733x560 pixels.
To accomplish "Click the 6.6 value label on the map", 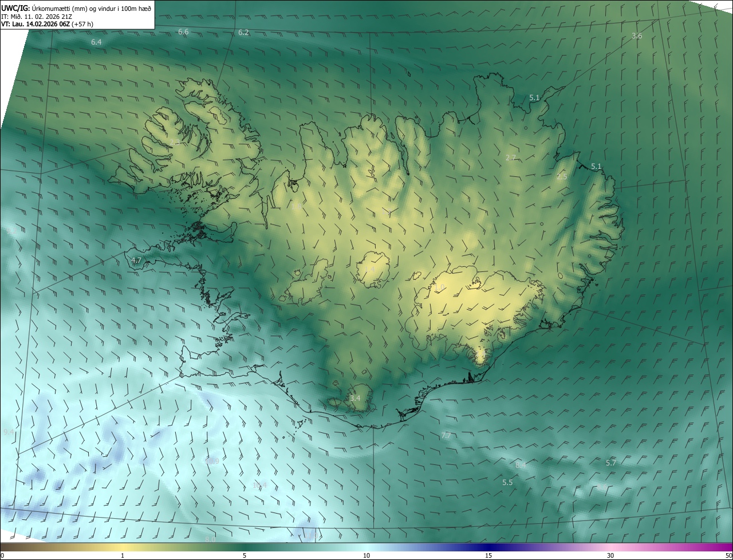I will coord(183,32).
